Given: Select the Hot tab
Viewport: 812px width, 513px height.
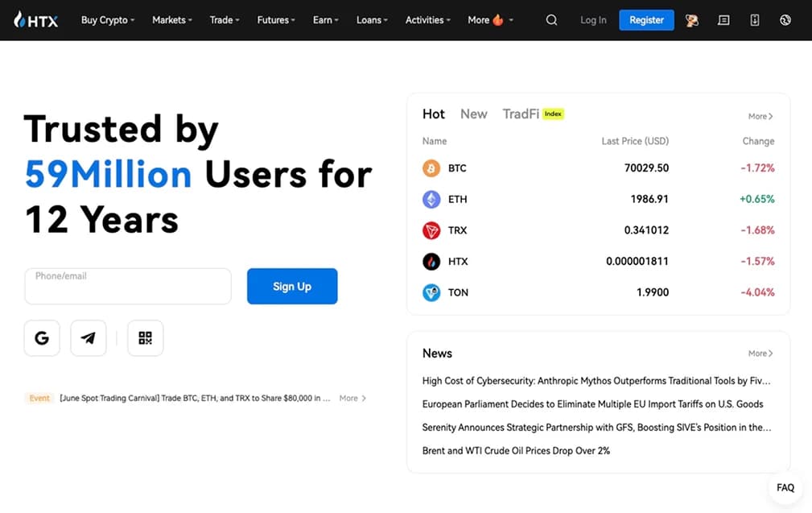Looking at the screenshot, I should [x=434, y=114].
